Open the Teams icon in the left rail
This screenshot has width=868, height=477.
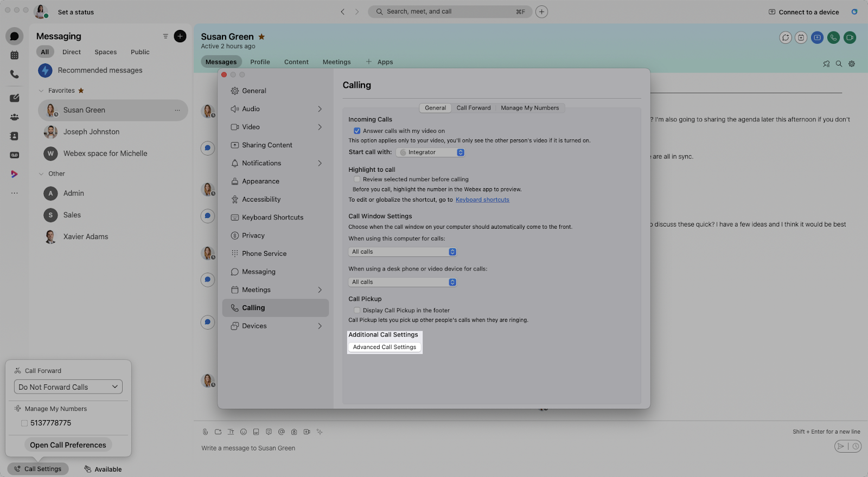coord(15,117)
